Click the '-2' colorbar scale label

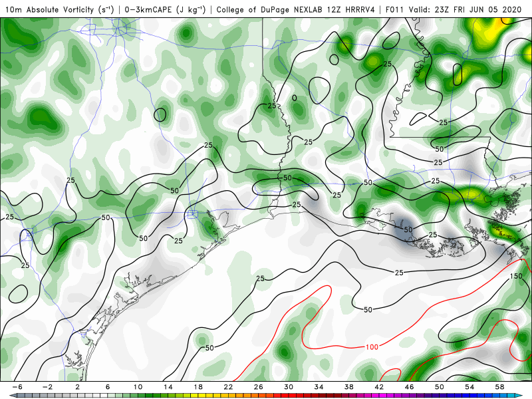click(47, 387)
